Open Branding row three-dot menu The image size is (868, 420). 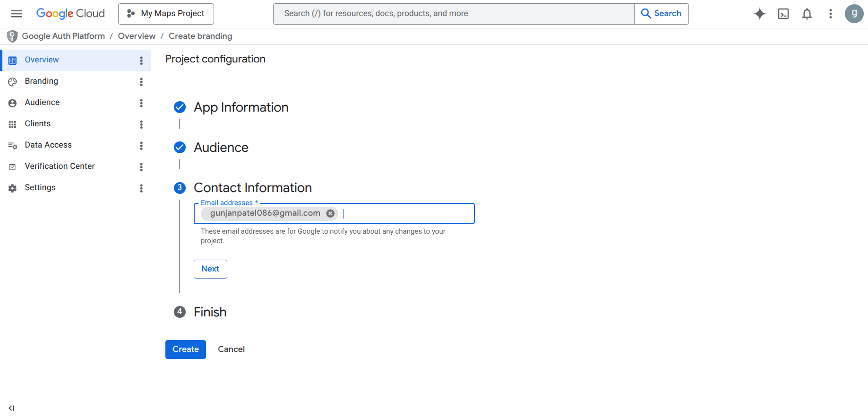(141, 82)
